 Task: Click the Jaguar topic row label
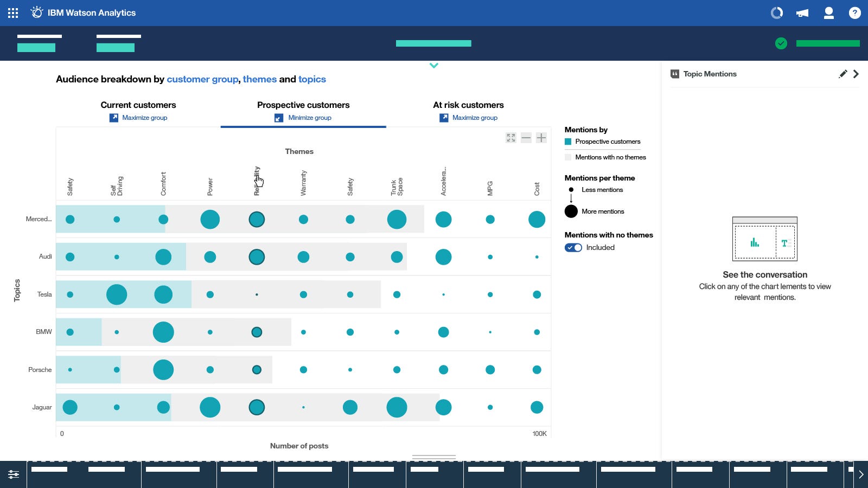[42, 407]
